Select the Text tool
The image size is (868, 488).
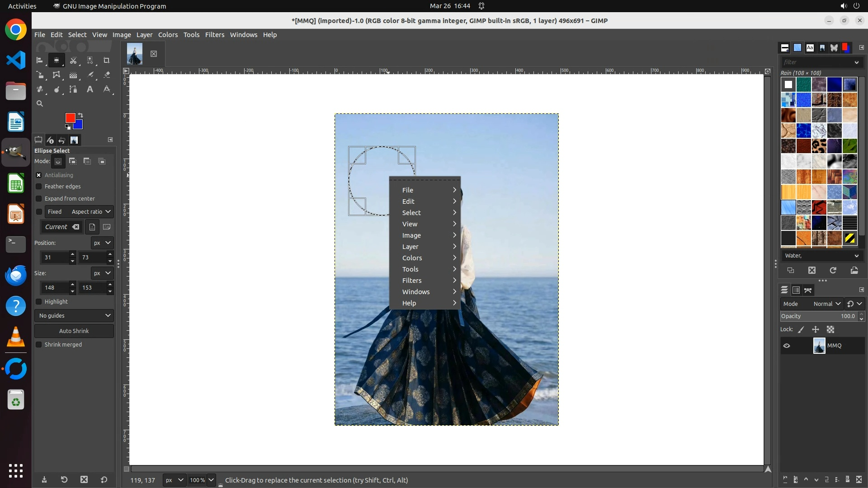(x=90, y=89)
